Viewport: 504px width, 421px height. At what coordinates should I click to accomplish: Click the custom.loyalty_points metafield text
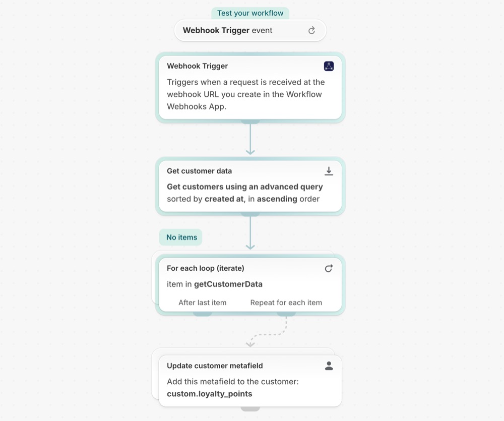[210, 394]
